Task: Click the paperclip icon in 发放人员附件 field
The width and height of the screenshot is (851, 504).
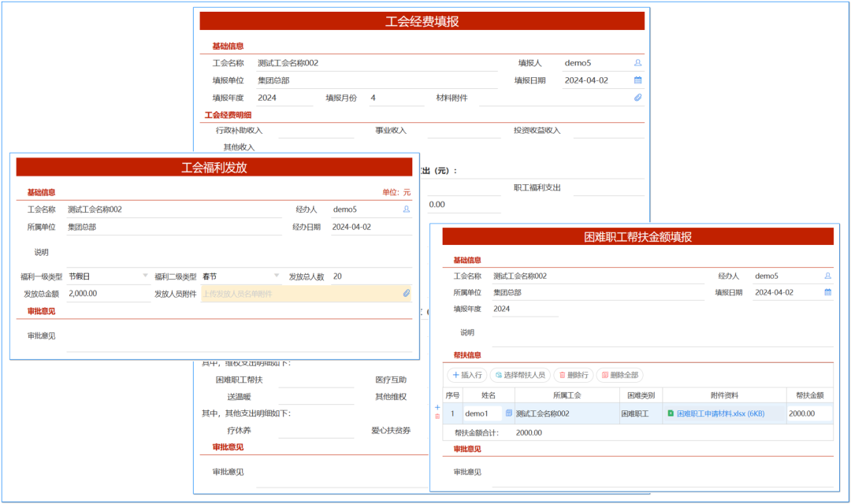Action: coord(407,294)
